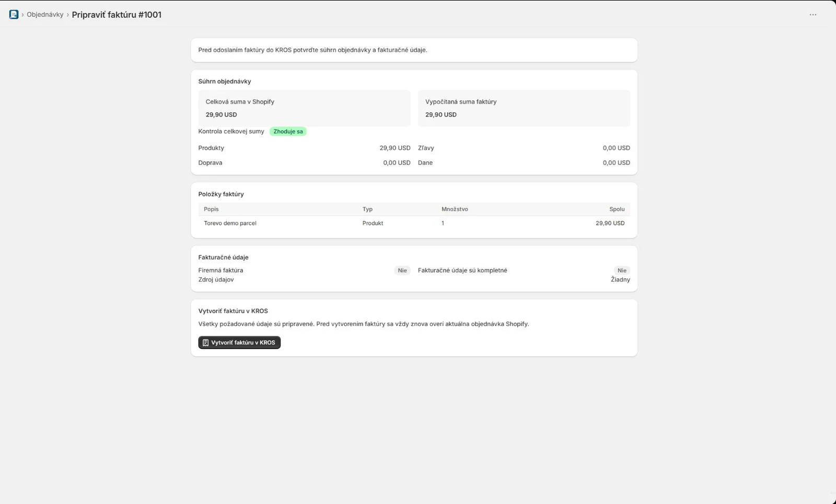This screenshot has width=836, height=504.
Task: Click the 29,90 USD line total cell
Action: (x=610, y=223)
